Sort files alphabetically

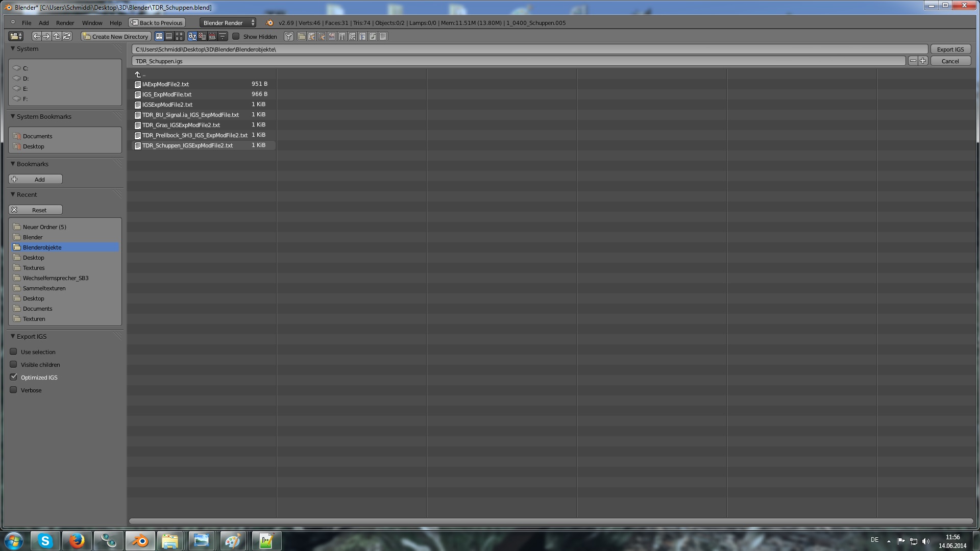coord(192,36)
